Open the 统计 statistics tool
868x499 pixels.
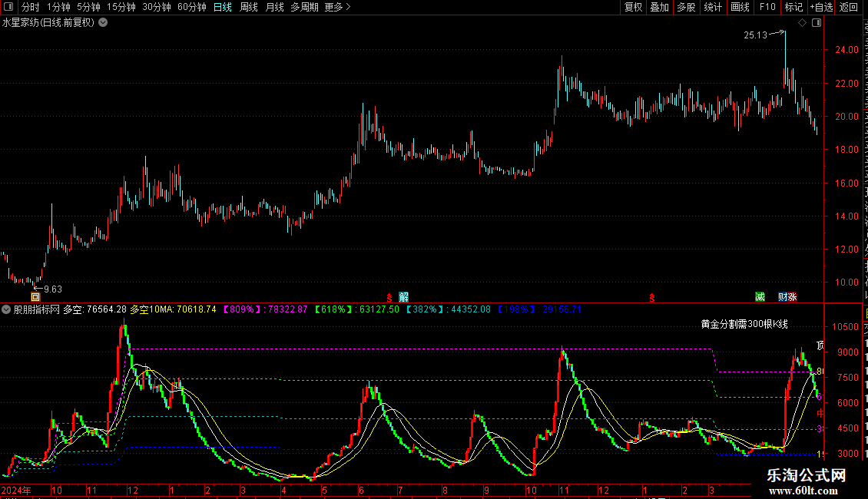point(712,7)
